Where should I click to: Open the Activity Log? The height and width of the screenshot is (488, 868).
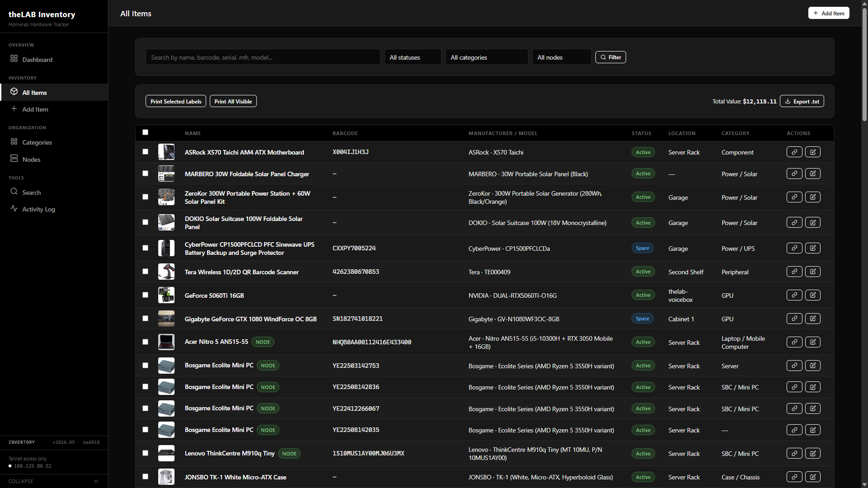click(x=54, y=209)
